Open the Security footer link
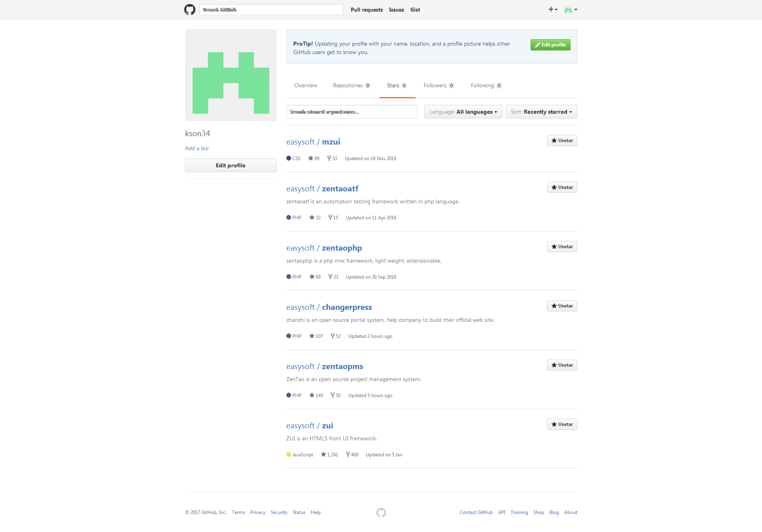Viewport: 762px width, 532px height. pos(279,512)
